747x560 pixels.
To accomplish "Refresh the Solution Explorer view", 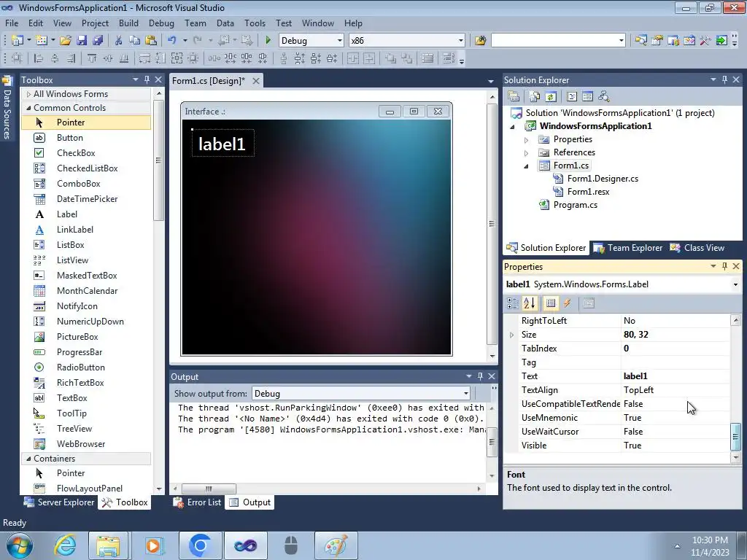I will point(551,96).
